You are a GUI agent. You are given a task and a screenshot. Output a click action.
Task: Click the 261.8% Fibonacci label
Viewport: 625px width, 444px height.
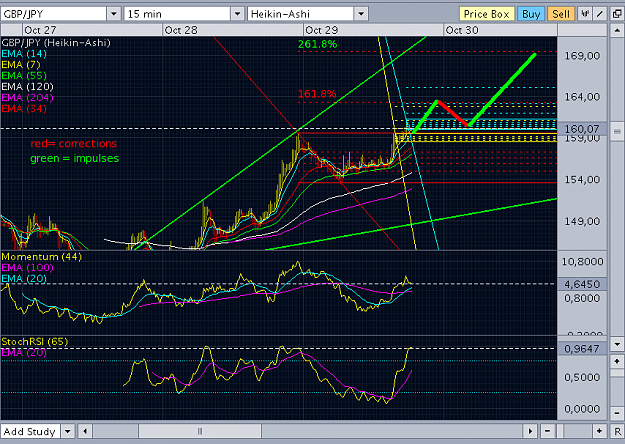pyautogui.click(x=318, y=44)
